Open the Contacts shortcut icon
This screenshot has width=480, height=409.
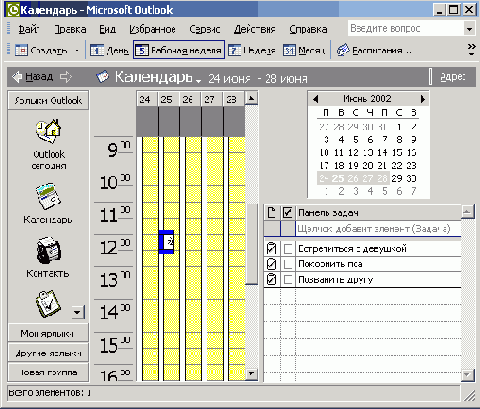point(49,250)
